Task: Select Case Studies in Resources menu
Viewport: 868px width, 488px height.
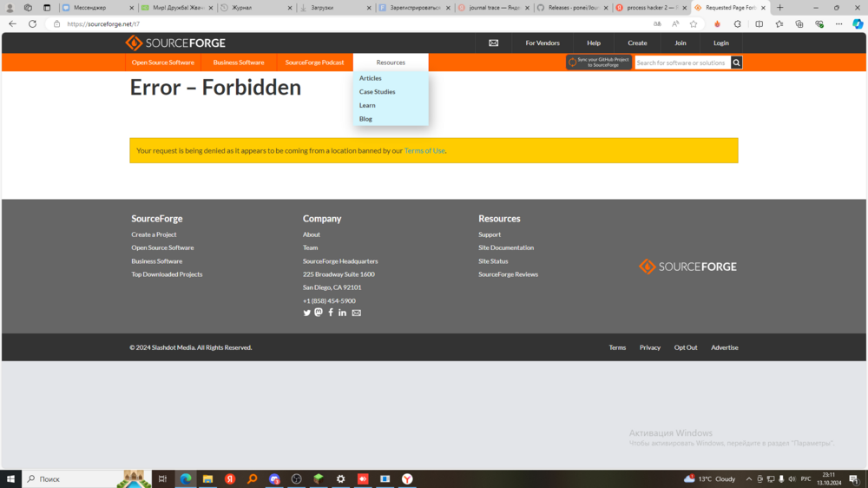Action: (x=377, y=92)
